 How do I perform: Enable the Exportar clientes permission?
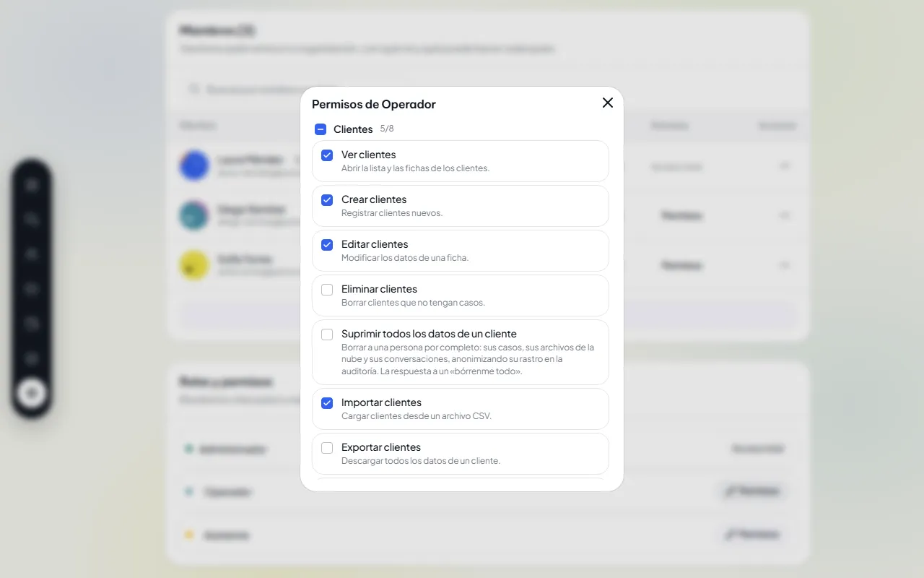pos(327,448)
